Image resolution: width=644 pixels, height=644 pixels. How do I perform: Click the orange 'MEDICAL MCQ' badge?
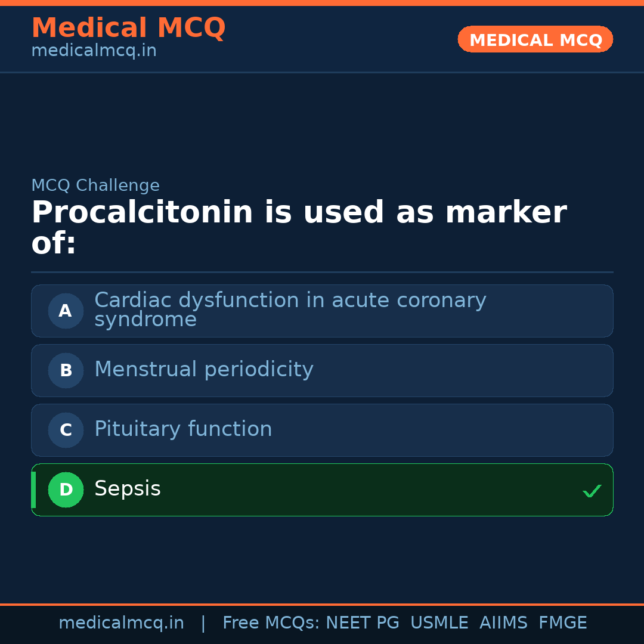pyautogui.click(x=535, y=40)
